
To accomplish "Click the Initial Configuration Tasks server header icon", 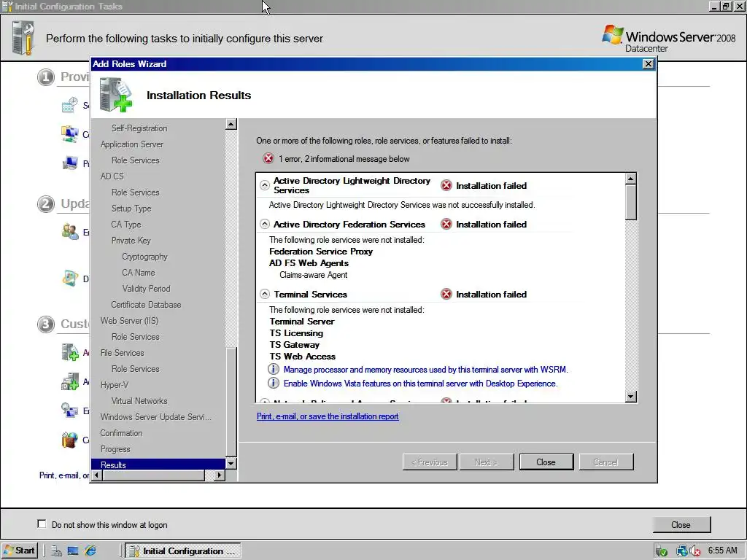I will tap(23, 38).
